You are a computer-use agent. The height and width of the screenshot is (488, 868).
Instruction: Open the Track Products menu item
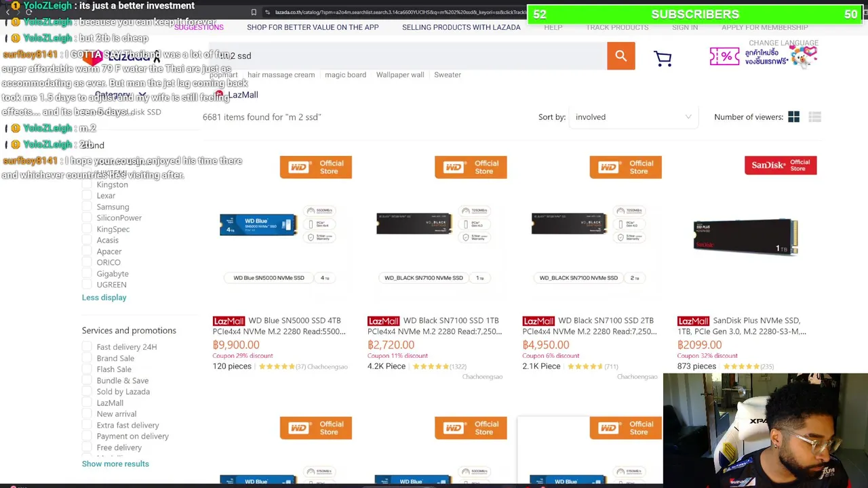tap(617, 27)
